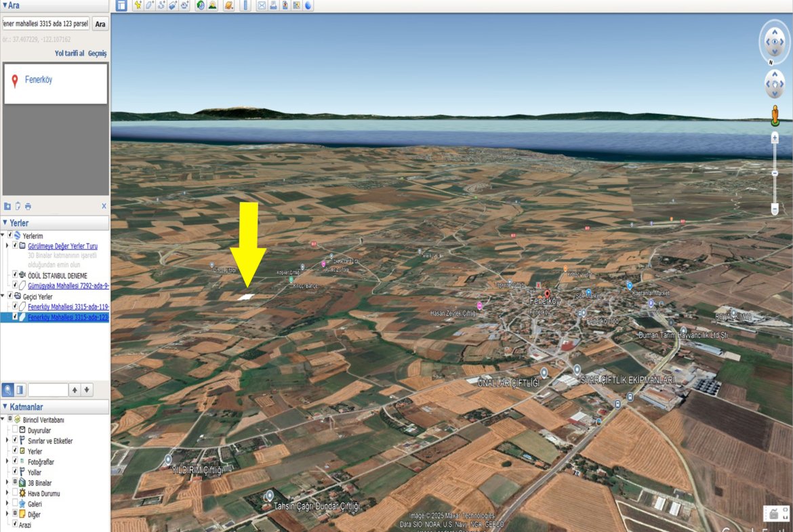This screenshot has height=532, width=793.
Task: Expand the 3B Binalar layer
Action: click(x=7, y=483)
